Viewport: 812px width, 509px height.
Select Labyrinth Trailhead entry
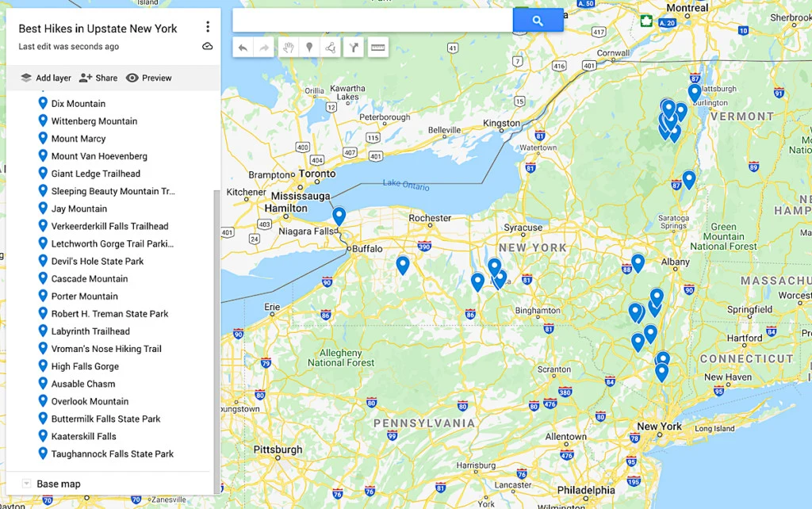(90, 331)
